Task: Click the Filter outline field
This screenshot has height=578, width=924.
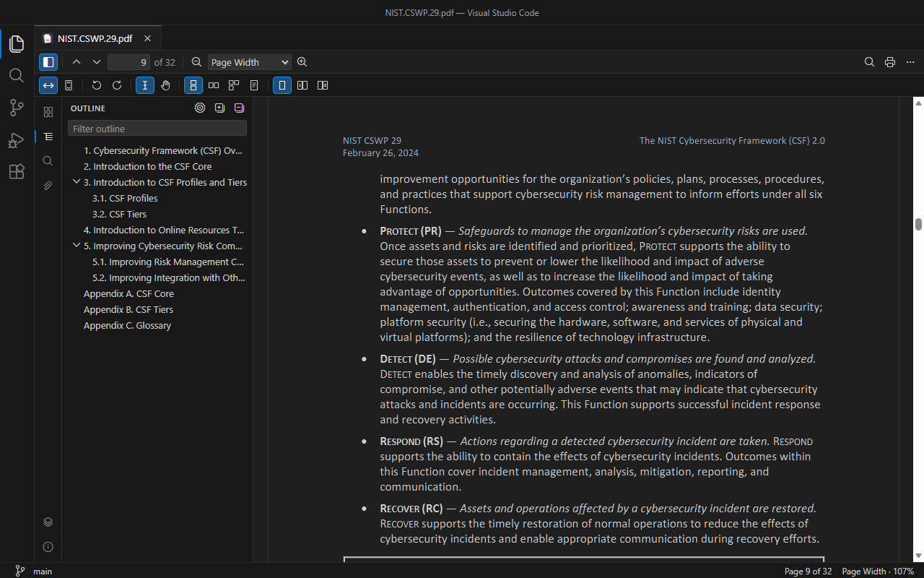Action: 157,129
